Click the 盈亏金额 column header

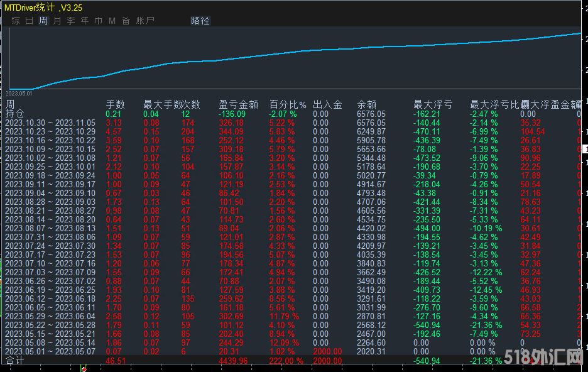coord(238,104)
